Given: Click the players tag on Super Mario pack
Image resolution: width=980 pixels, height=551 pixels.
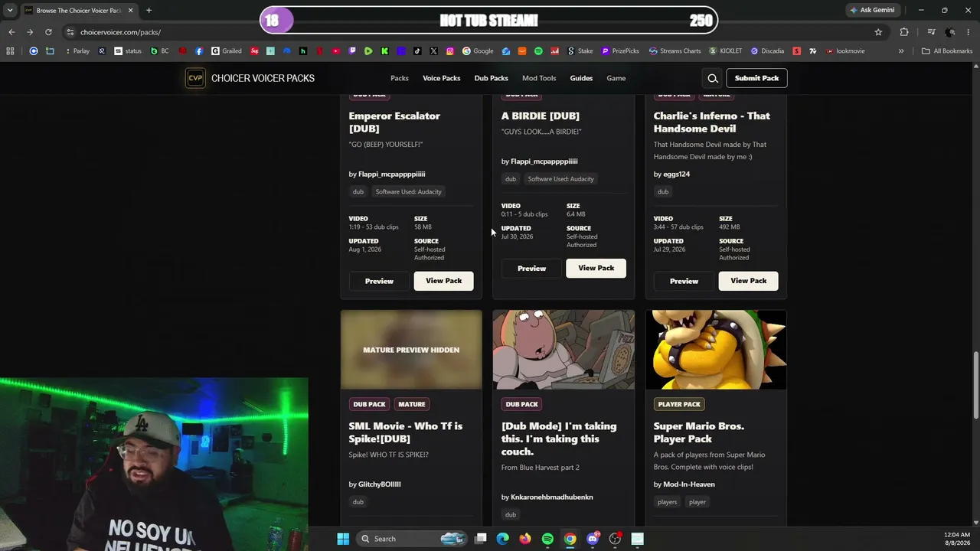Looking at the screenshot, I should (x=667, y=502).
